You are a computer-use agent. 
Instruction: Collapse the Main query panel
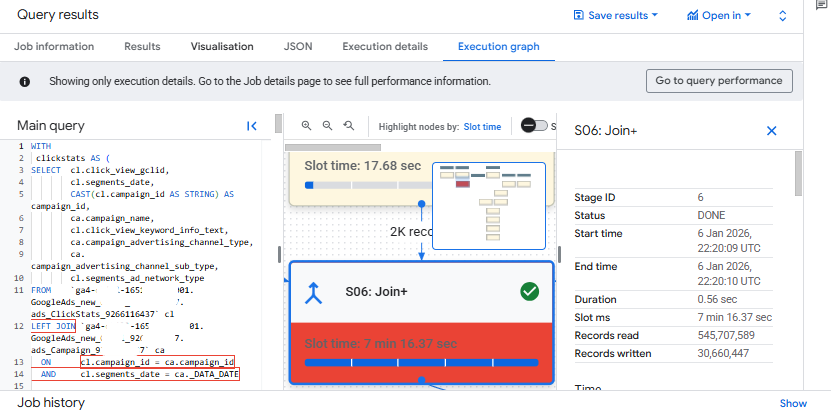[x=252, y=126]
